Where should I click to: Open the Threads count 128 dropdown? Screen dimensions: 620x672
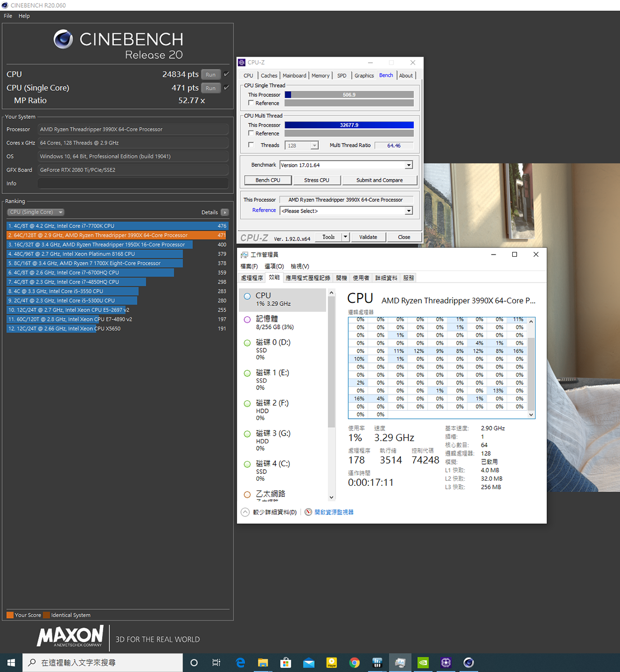tap(314, 146)
